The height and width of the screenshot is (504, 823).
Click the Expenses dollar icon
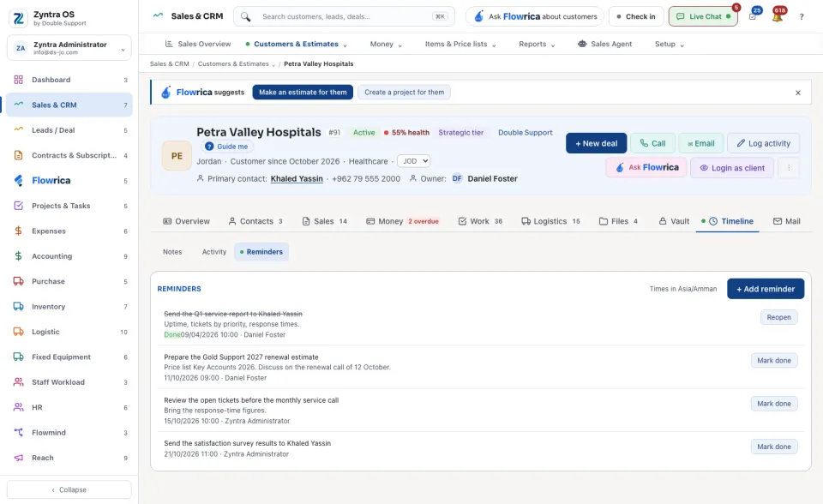point(18,231)
